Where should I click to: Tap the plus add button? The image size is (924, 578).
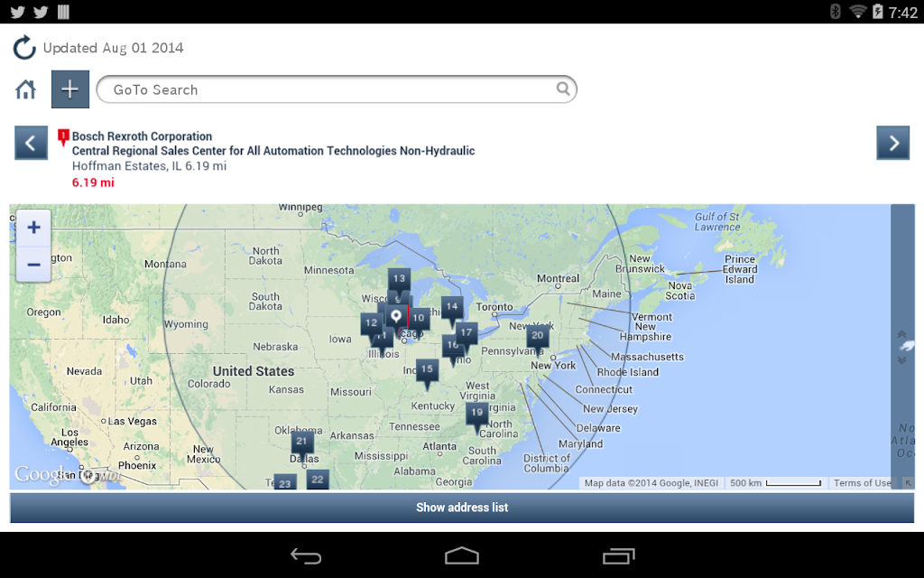coord(70,89)
